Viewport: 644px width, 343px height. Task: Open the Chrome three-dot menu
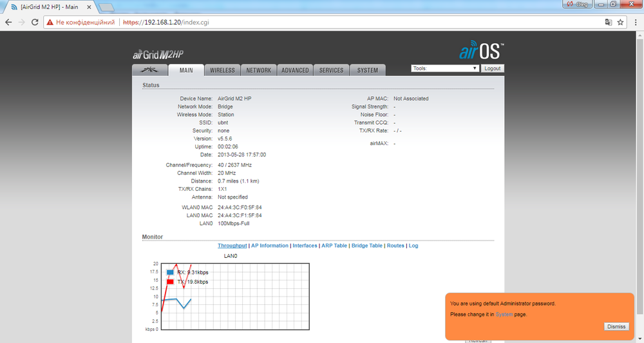point(635,22)
